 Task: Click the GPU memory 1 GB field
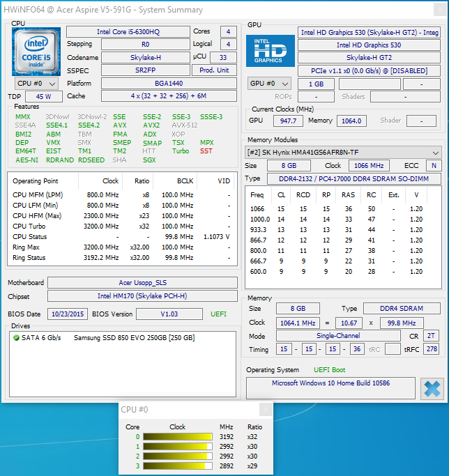pyautogui.click(x=316, y=84)
